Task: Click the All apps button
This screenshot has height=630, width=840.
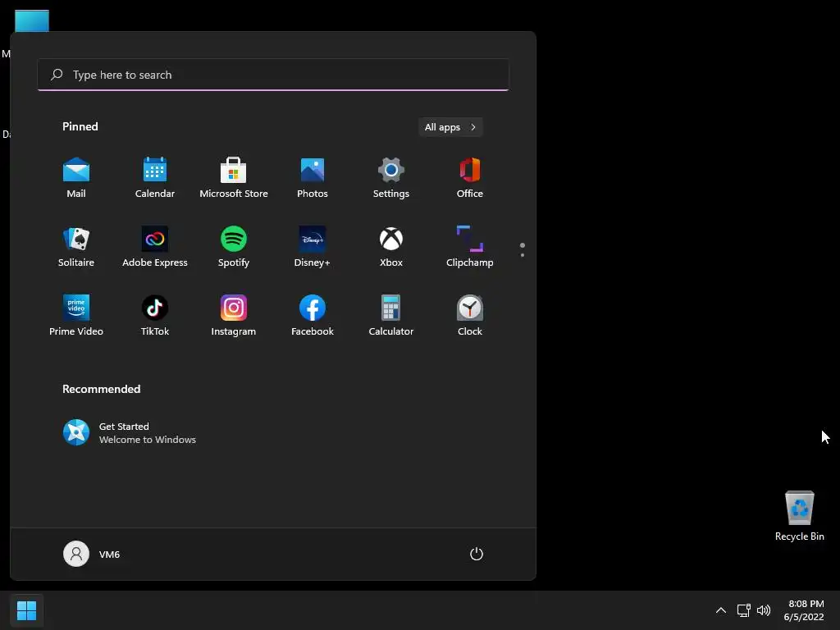Action: pyautogui.click(x=450, y=127)
